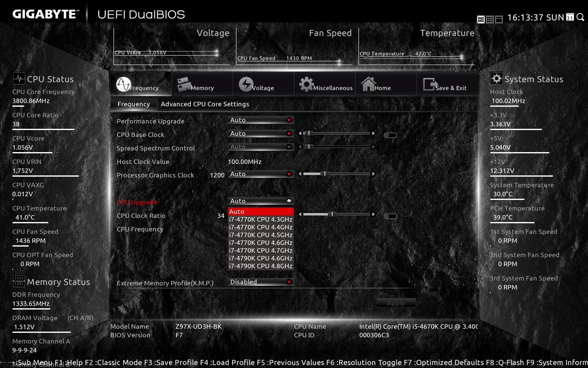This screenshot has width=588, height=368.
Task: Click the Voltage graph panel
Action: [x=172, y=46]
